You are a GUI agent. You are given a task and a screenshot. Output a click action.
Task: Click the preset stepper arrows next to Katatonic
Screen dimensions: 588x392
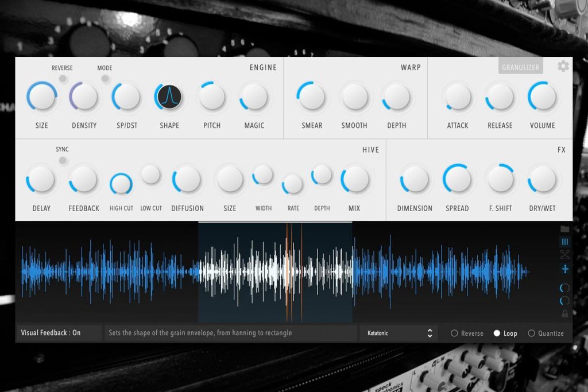point(430,333)
